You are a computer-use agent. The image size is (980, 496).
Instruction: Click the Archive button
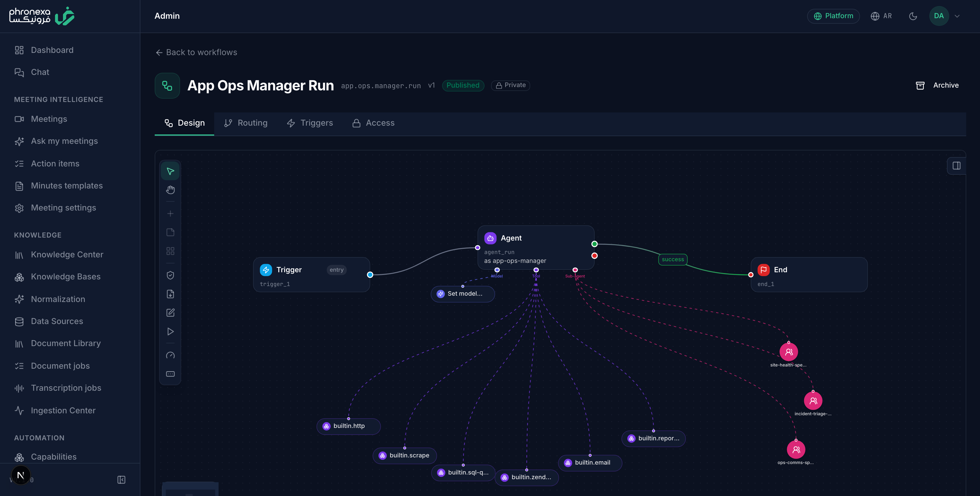937,85
